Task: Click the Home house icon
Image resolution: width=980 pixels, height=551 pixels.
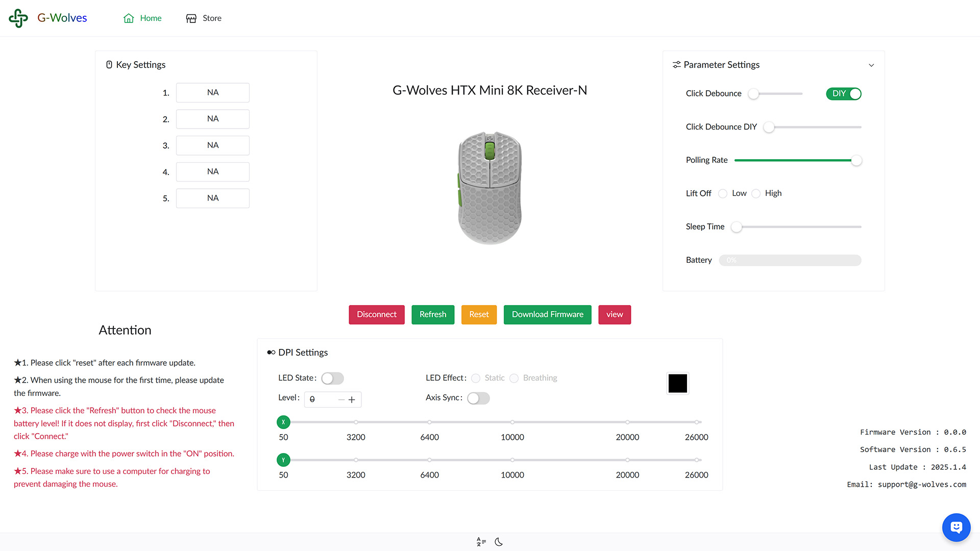Action: (x=129, y=18)
